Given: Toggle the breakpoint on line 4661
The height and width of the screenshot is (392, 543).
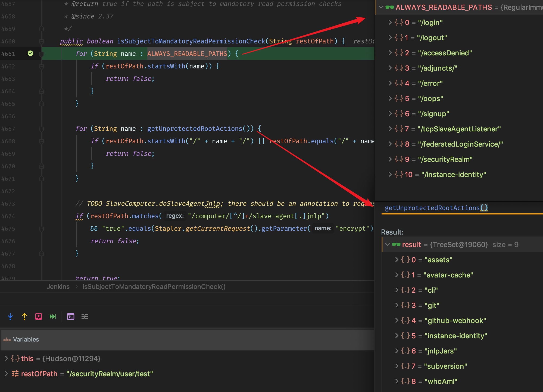Looking at the screenshot, I should (x=30, y=53).
